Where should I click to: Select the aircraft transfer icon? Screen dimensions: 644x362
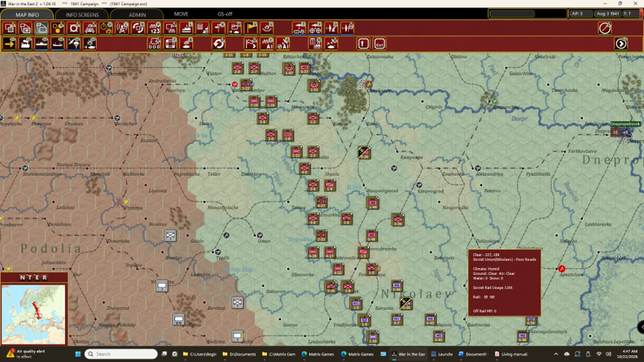coord(347,28)
